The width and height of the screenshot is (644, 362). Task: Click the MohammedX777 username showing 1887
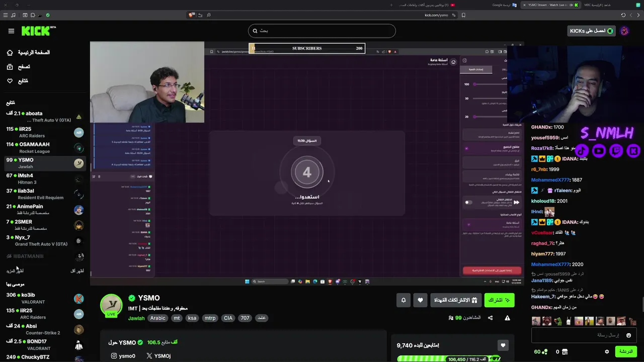(x=550, y=180)
